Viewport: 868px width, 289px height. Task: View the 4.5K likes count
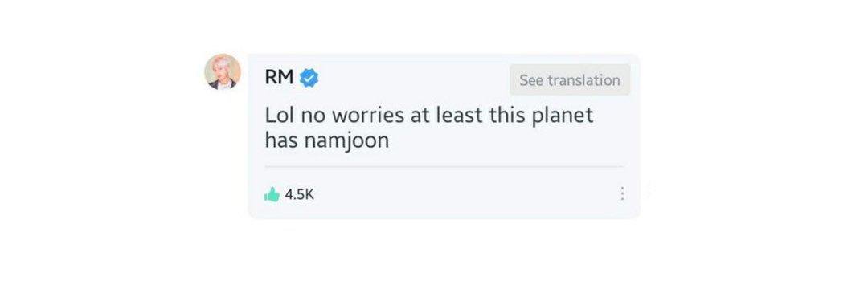299,194
